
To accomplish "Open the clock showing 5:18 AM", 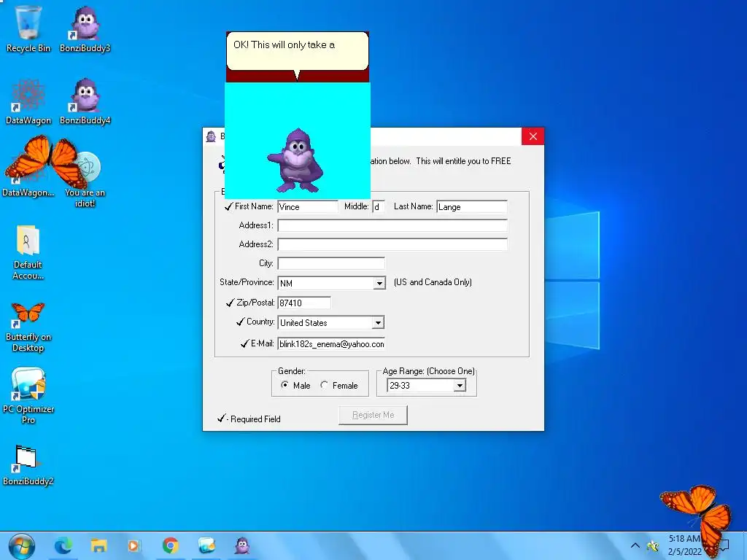I will pyautogui.click(x=684, y=545).
